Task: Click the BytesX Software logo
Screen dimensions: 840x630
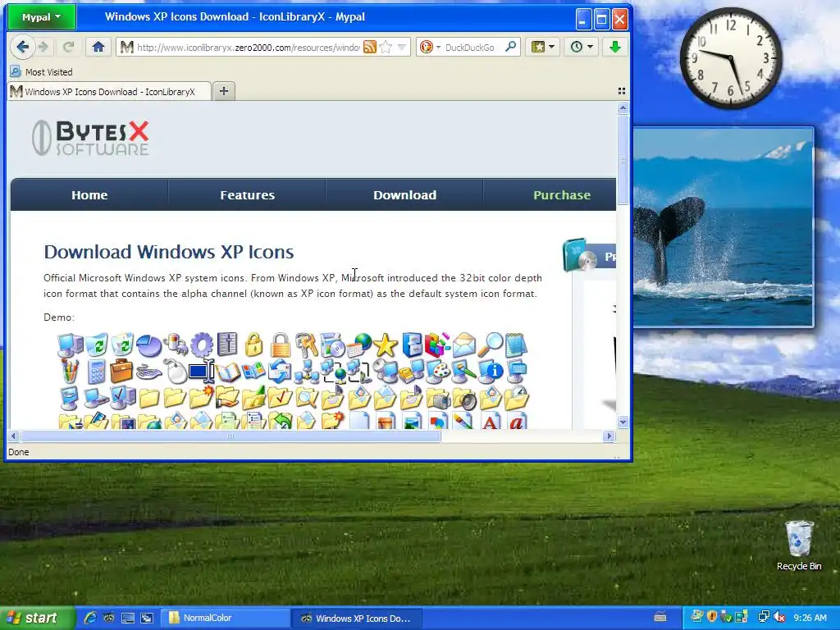Action: pyautogui.click(x=90, y=138)
